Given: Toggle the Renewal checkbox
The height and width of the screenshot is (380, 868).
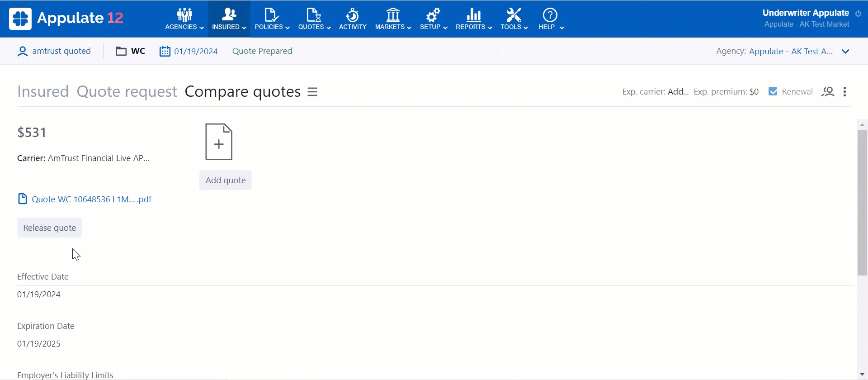Looking at the screenshot, I should click(x=773, y=91).
